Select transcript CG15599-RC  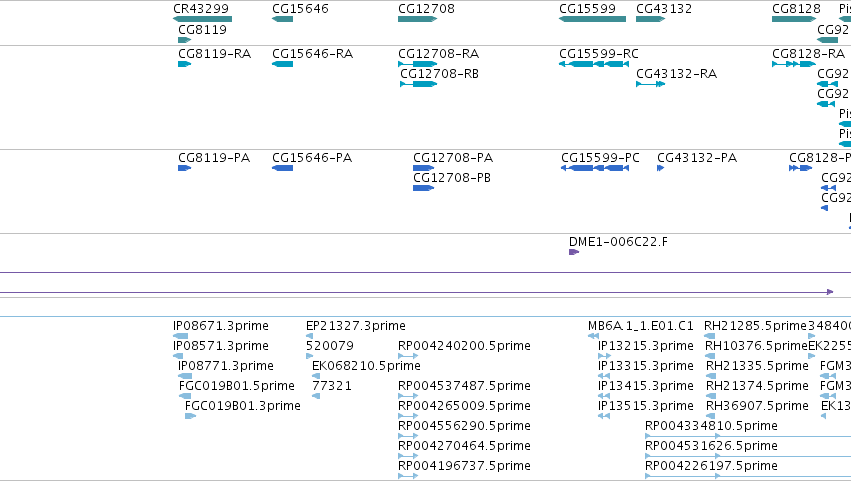(x=594, y=64)
